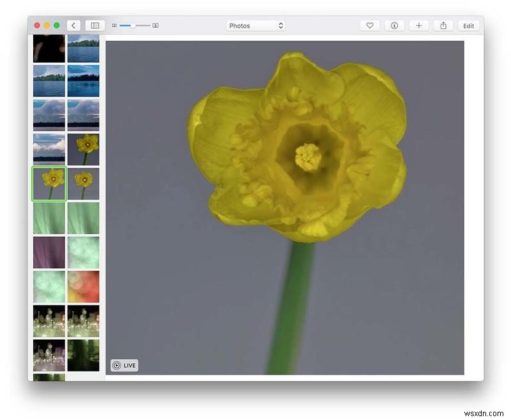Click the Photos dropdown chevron arrows
The width and height of the screenshot is (511, 420).
[x=280, y=26]
